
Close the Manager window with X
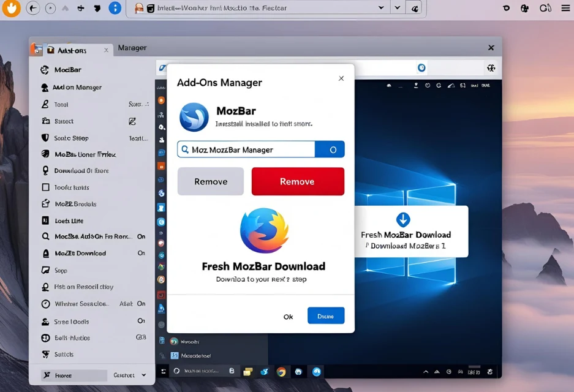point(491,48)
